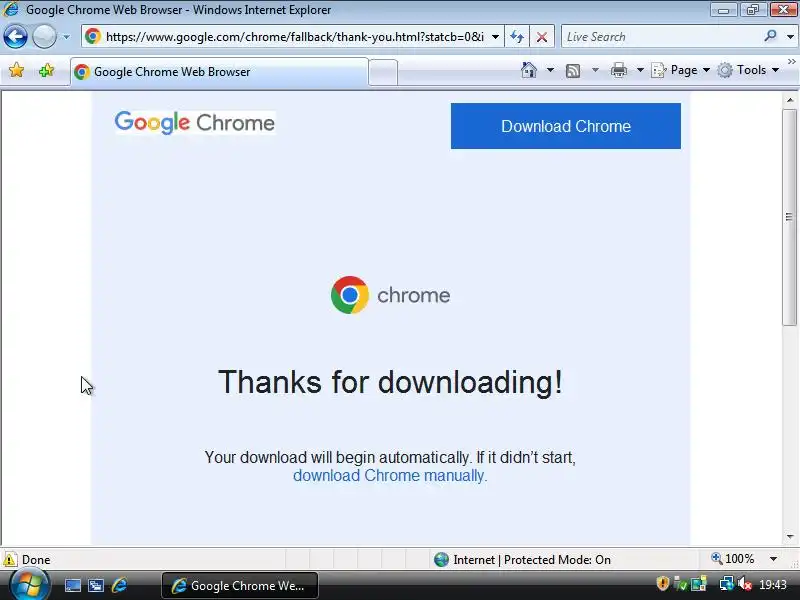Image resolution: width=800 pixels, height=600 pixels.
Task: Open the Tools menu
Action: [748, 70]
